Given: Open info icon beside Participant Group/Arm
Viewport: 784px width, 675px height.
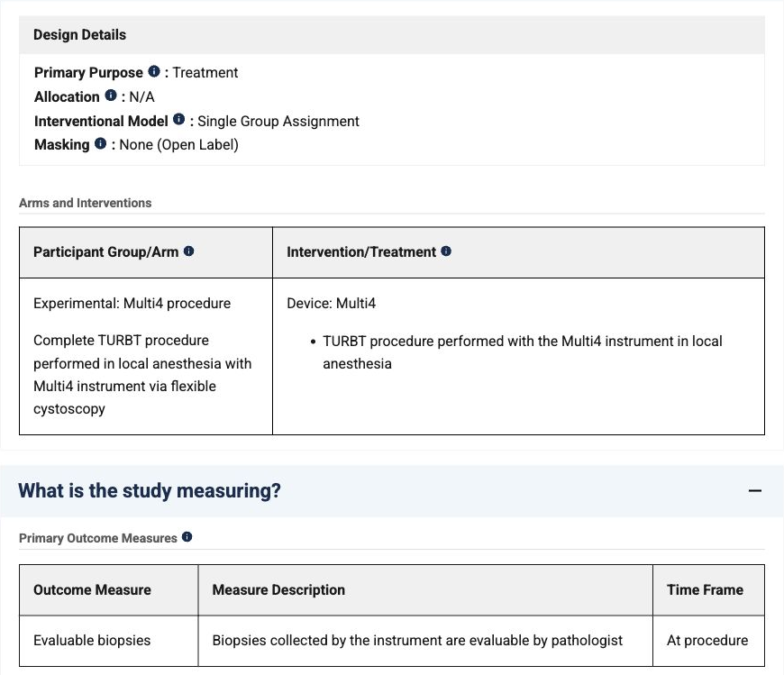Looking at the screenshot, I should coord(188,251).
